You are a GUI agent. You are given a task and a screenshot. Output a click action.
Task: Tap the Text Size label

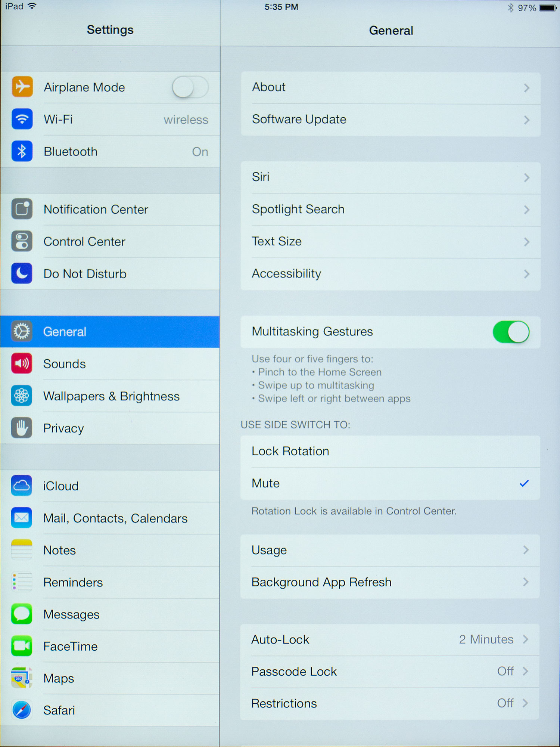point(277,241)
